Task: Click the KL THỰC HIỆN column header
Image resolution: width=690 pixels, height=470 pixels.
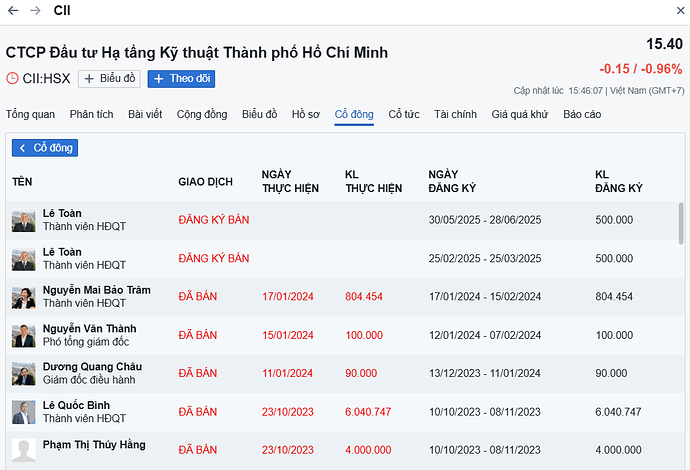Action: tap(374, 181)
